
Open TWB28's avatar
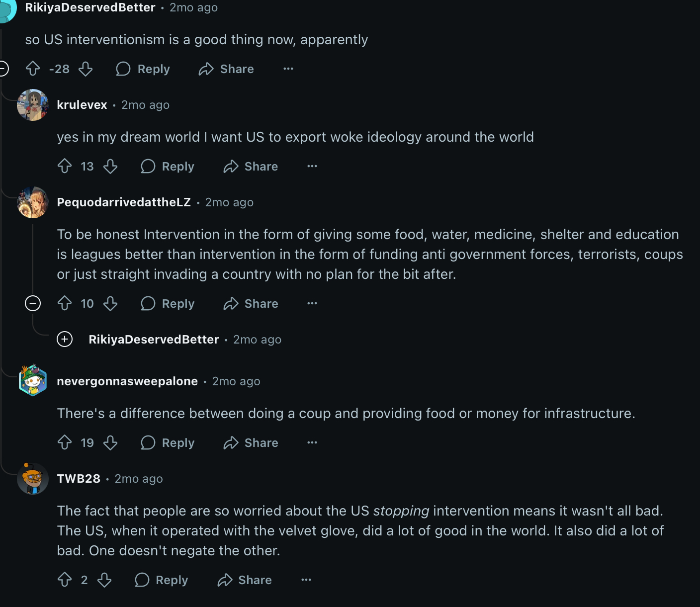click(x=33, y=479)
